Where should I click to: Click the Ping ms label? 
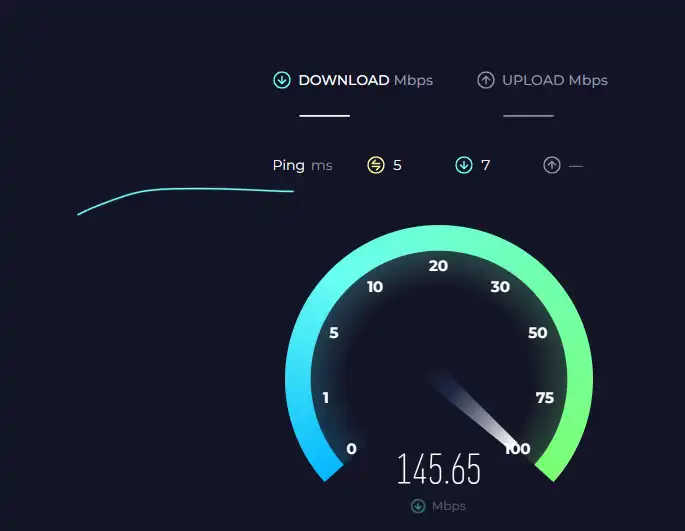302,166
